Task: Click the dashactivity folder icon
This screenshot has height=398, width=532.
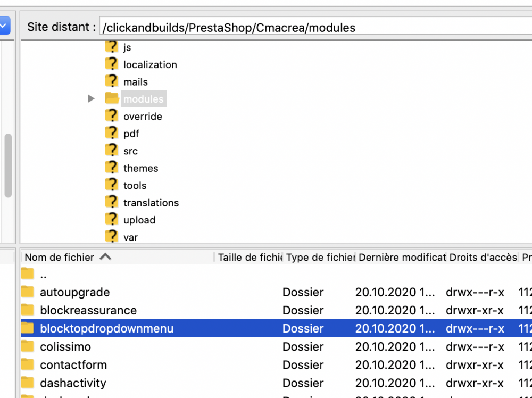Action: pos(28,383)
